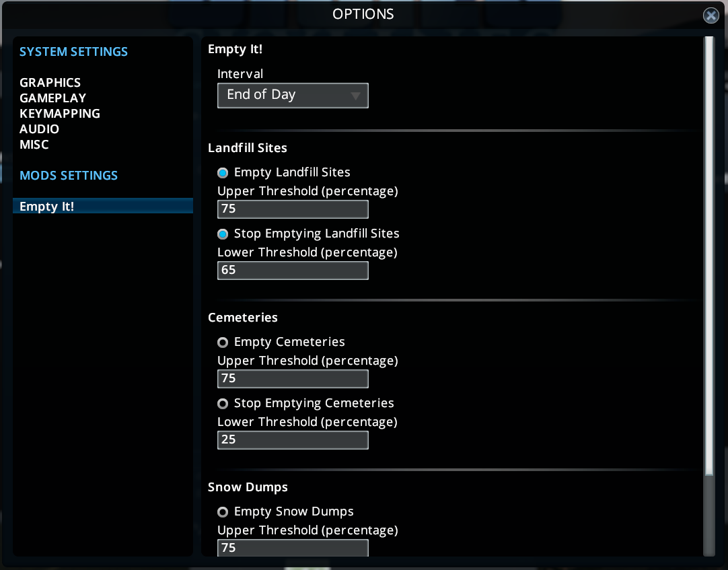
Task: Open the Misc settings section
Action: pyautogui.click(x=34, y=145)
